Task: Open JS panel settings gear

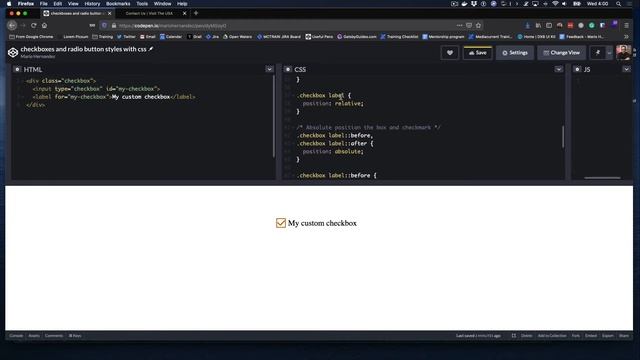Action: tap(577, 69)
